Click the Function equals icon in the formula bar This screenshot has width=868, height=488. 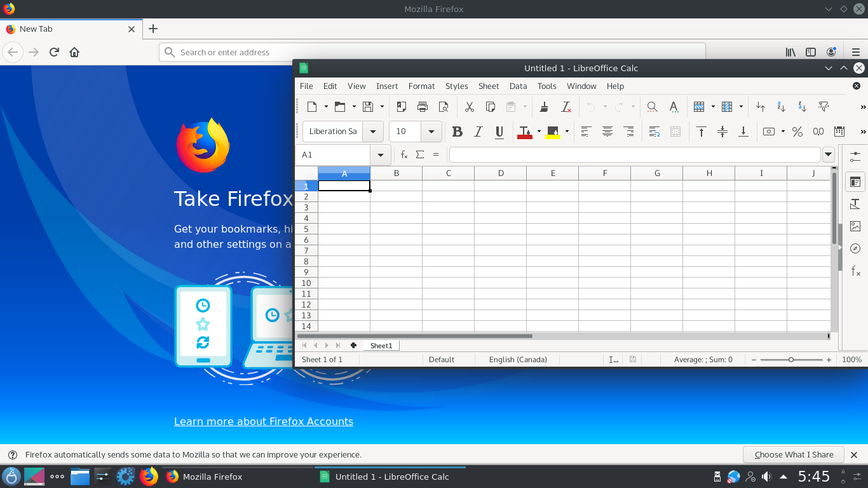coord(436,154)
